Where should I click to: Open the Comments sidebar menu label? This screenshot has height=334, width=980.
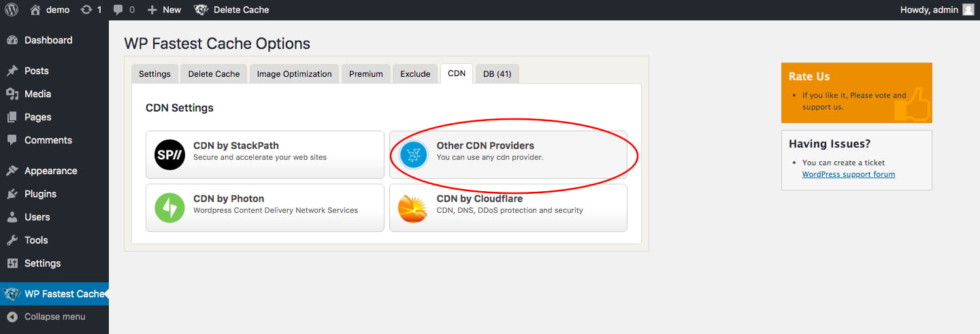tap(48, 140)
